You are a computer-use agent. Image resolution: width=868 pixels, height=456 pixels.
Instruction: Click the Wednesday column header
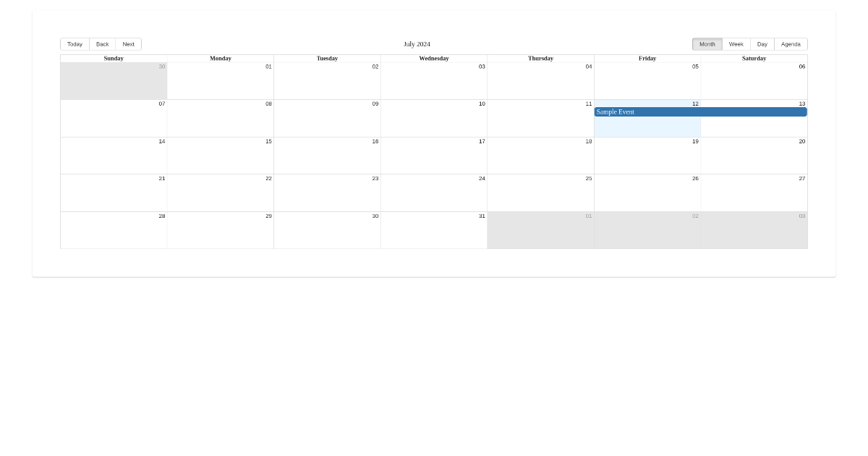click(x=434, y=58)
